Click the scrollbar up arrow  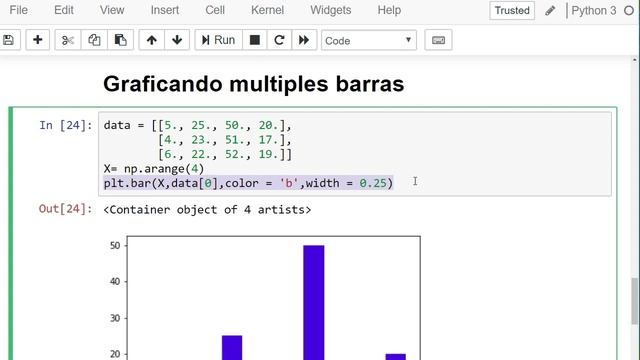pos(635,60)
